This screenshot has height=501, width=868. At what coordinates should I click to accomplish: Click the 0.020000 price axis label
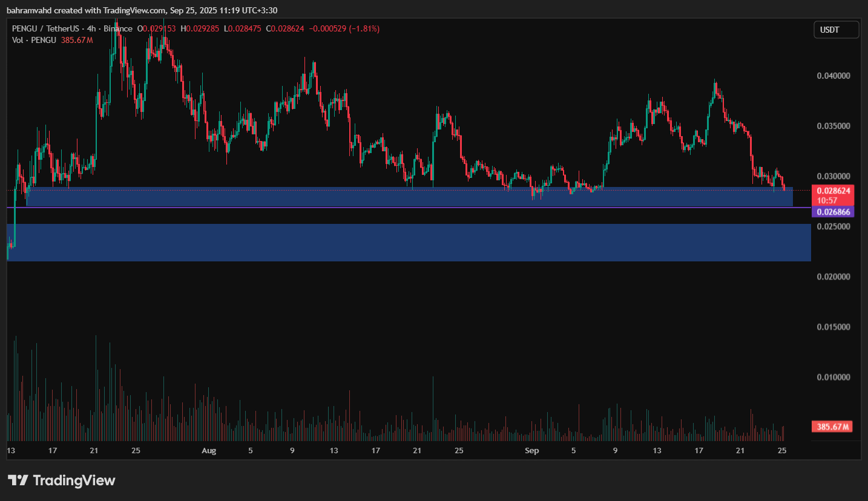coord(833,277)
